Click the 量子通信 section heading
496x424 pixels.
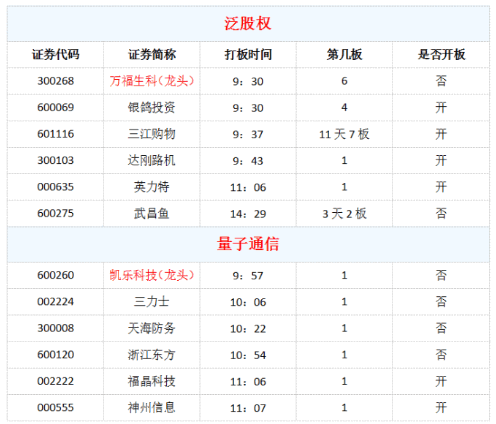(x=248, y=244)
